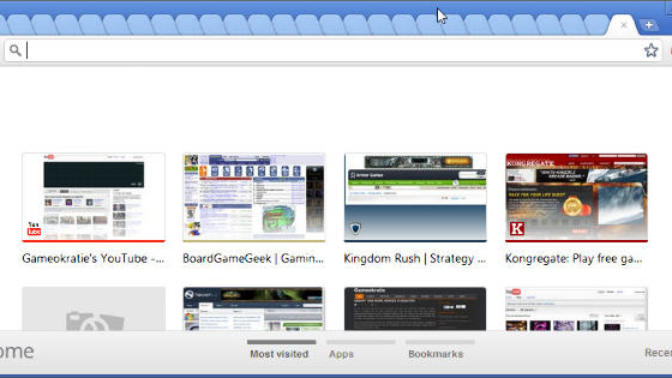Click the Gameokratie's YouTube title text
This screenshot has height=378, width=672.
(x=93, y=258)
